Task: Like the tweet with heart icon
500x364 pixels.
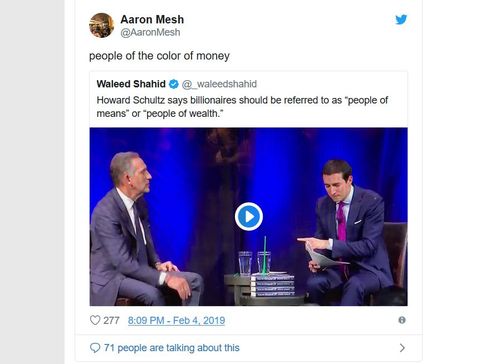Action: (x=95, y=320)
